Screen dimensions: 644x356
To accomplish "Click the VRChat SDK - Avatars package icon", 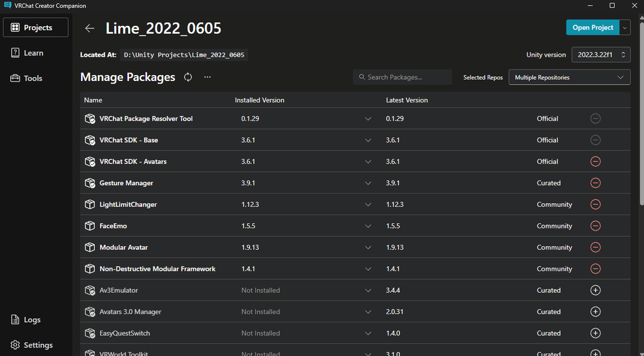I will click(x=90, y=161).
